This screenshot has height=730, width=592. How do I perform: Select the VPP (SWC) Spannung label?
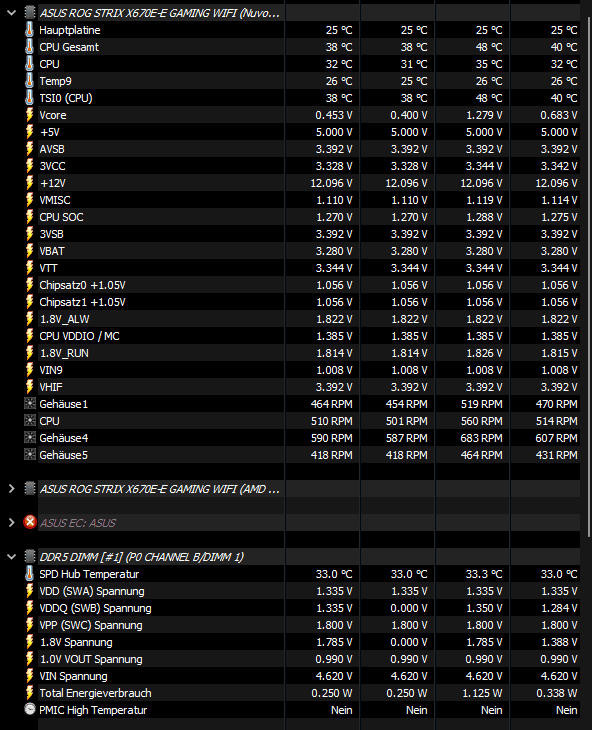point(91,625)
